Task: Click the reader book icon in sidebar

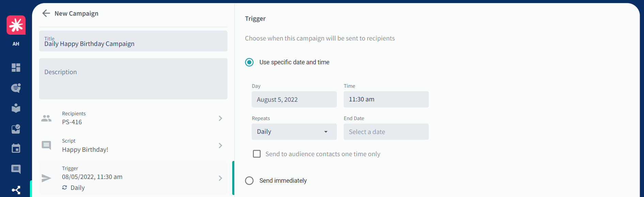Action: tap(16, 108)
